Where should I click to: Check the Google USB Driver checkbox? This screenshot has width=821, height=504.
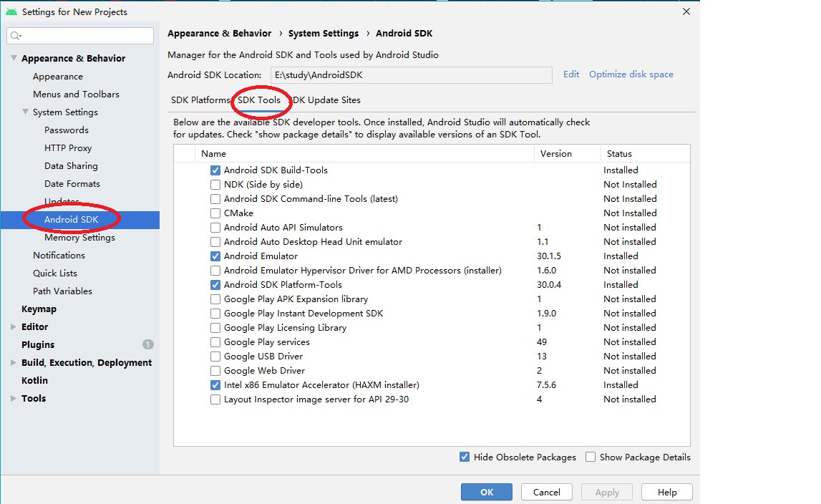click(x=215, y=357)
